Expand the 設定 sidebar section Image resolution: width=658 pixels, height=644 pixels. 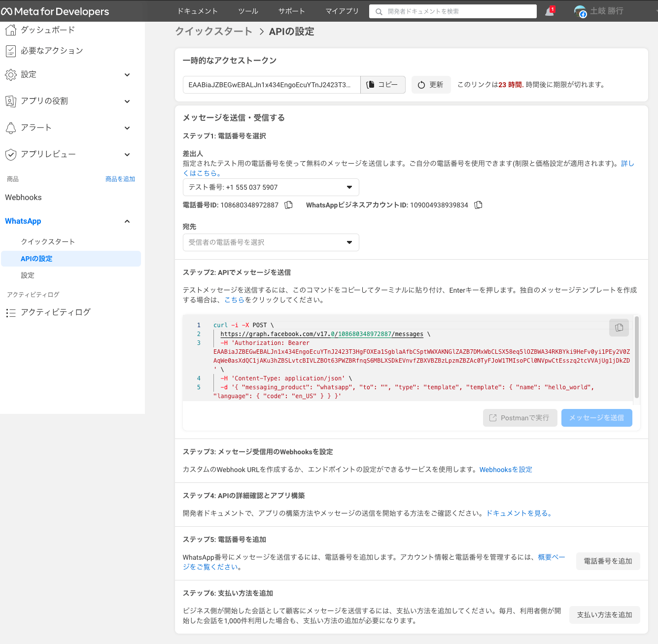pos(127,75)
